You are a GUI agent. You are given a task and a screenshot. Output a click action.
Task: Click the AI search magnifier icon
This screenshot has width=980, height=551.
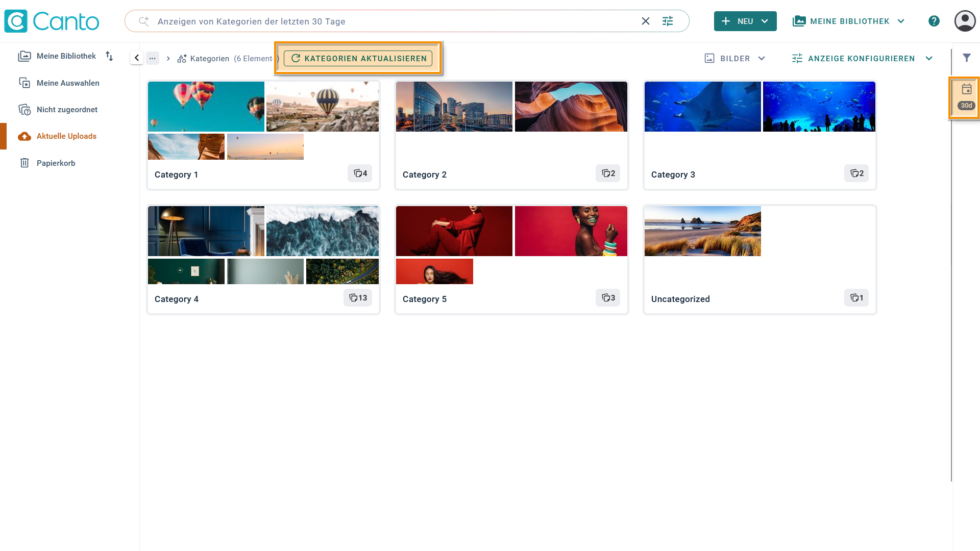coord(144,21)
